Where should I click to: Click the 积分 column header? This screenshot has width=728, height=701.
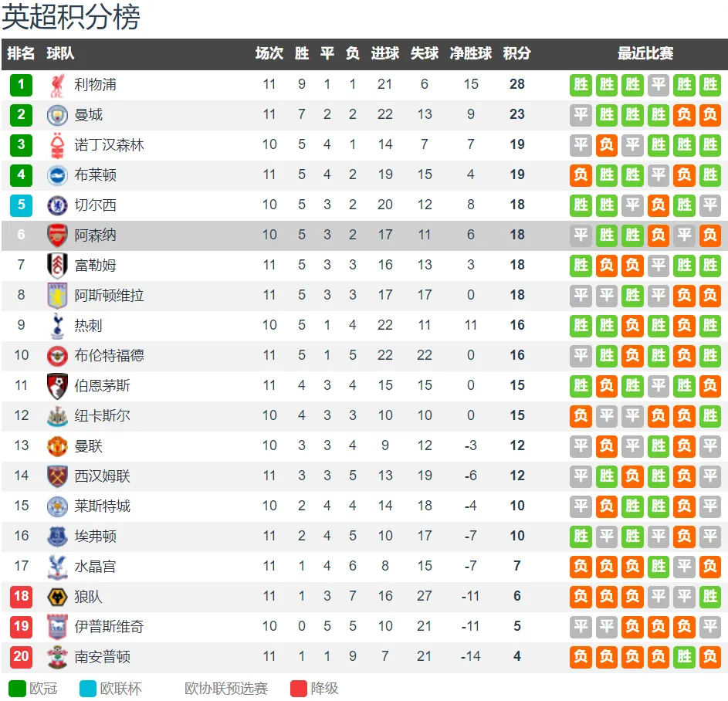pyautogui.click(x=516, y=53)
